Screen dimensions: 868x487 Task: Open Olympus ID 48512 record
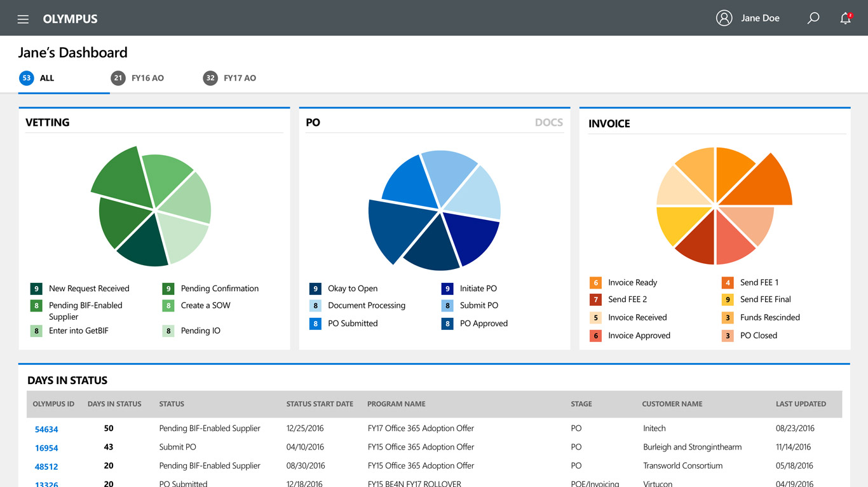click(46, 467)
